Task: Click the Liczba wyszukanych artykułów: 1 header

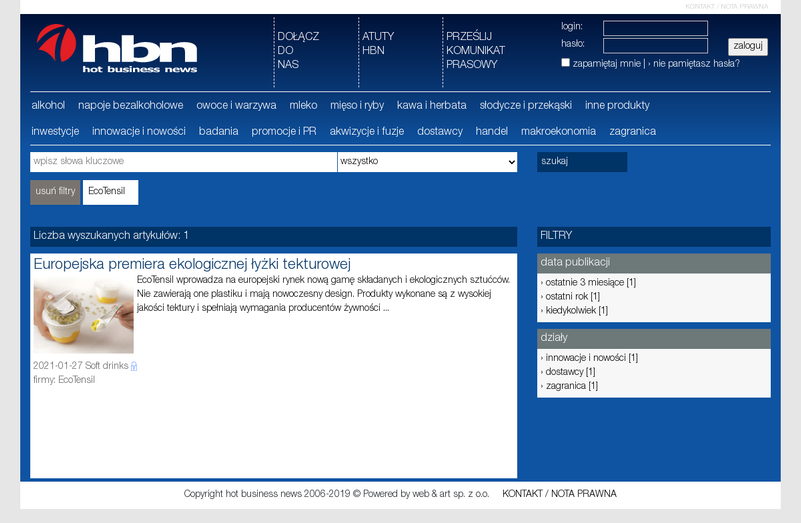Action: [x=273, y=236]
